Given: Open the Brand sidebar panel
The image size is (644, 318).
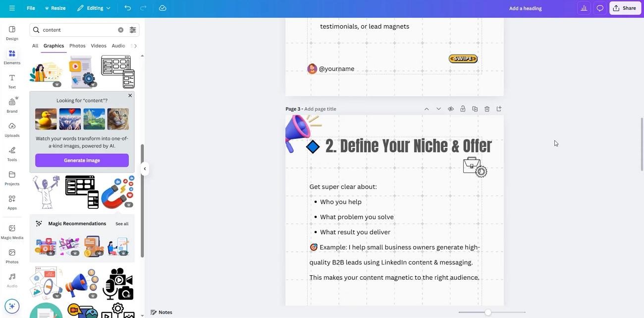Looking at the screenshot, I should [12, 105].
